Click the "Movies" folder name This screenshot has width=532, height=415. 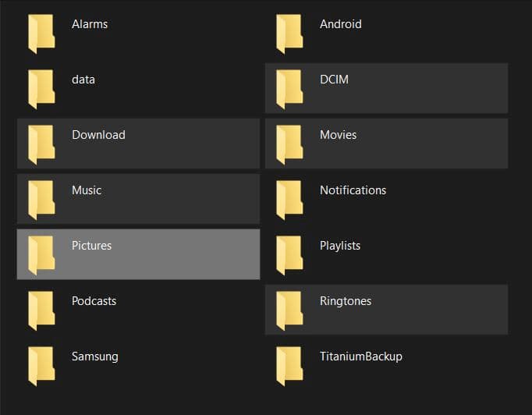pos(338,135)
